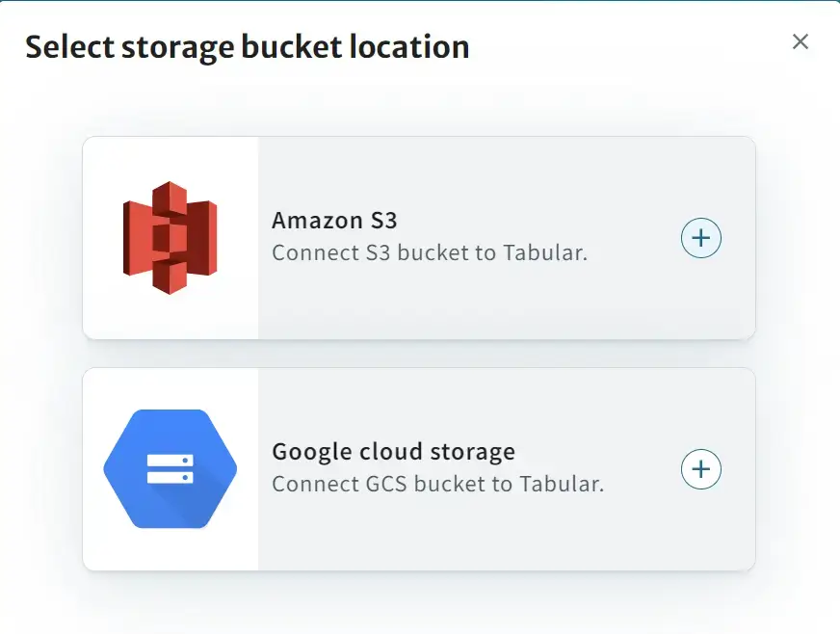Choose the Google cloud storage title text
The image size is (840, 634).
point(394,452)
